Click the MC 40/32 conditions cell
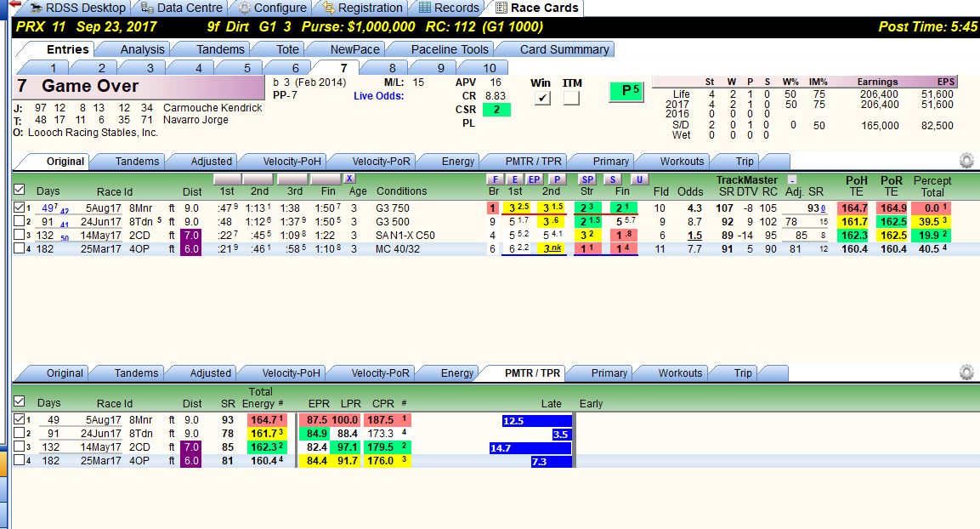980x529 pixels. pos(398,248)
